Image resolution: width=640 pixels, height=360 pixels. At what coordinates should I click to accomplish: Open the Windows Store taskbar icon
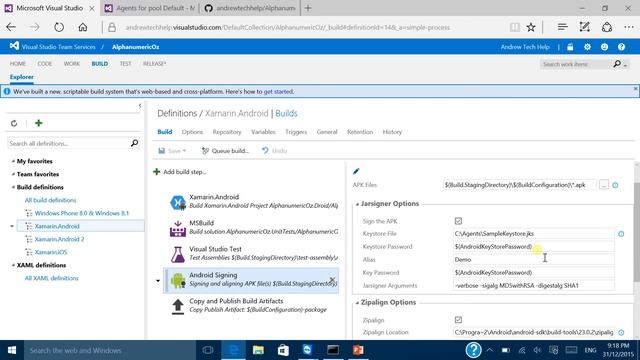point(283,350)
